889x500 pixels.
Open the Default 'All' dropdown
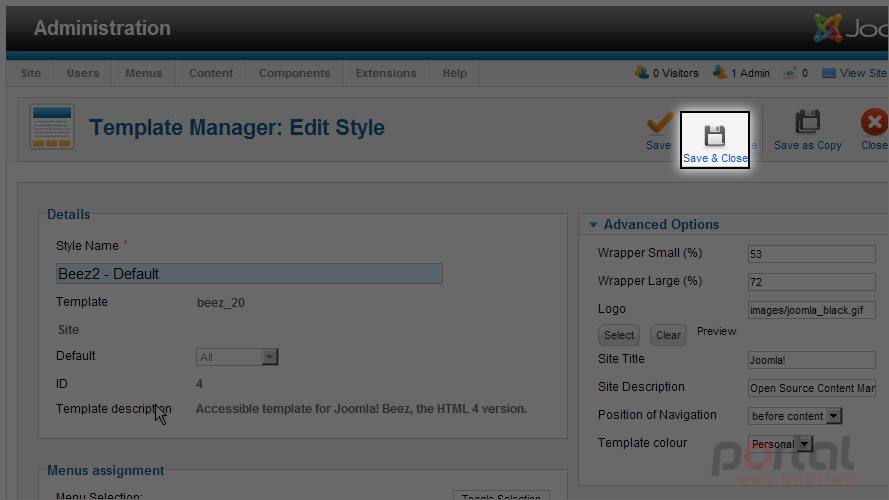tap(237, 357)
